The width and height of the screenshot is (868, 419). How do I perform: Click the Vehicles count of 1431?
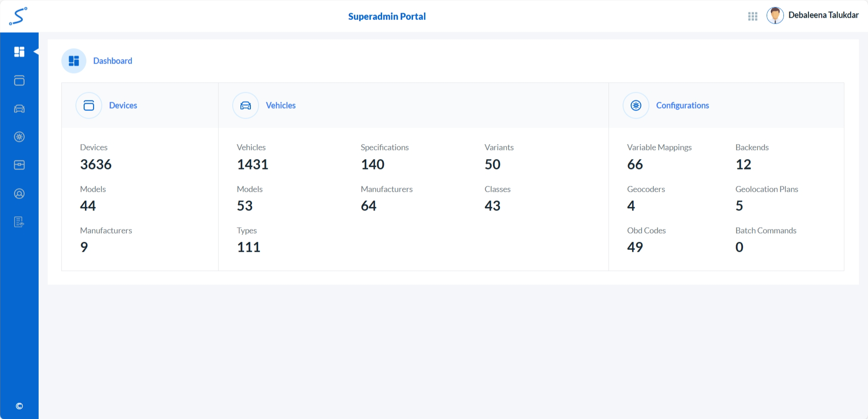click(252, 164)
